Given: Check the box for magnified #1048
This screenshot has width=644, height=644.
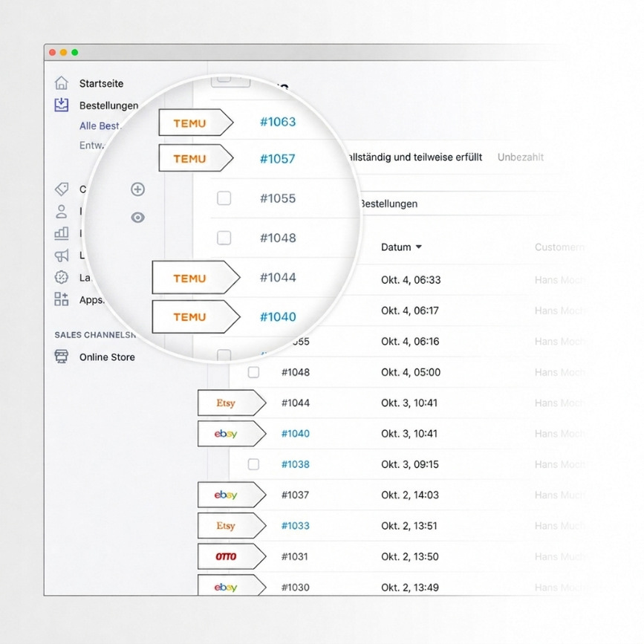Looking at the screenshot, I should [x=224, y=238].
